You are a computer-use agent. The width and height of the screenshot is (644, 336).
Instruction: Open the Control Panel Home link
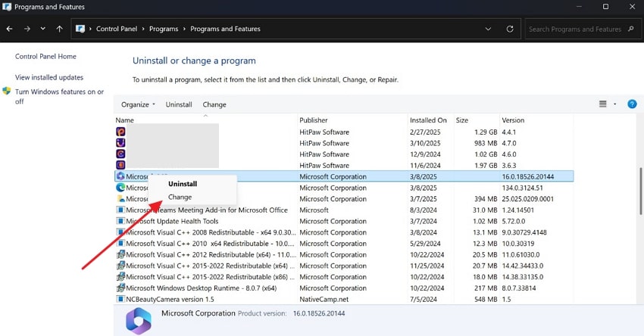tap(45, 56)
